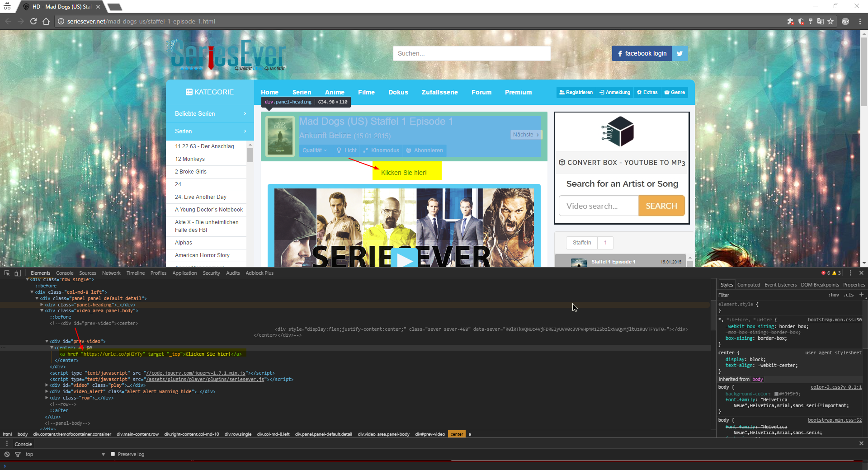Toggle the device toolbar in DevTools
This screenshot has width=868, height=470.
point(18,273)
